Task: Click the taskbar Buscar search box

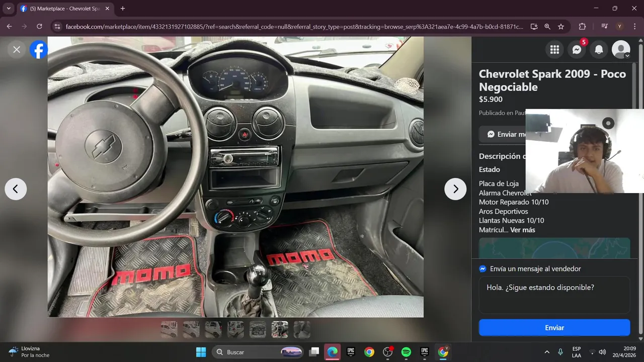Action: pos(259,352)
